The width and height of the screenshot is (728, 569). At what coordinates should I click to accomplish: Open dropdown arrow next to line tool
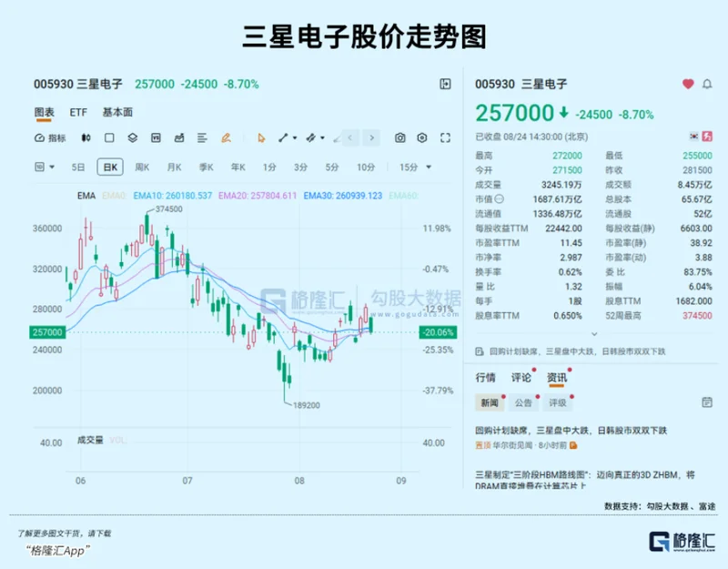(x=295, y=138)
